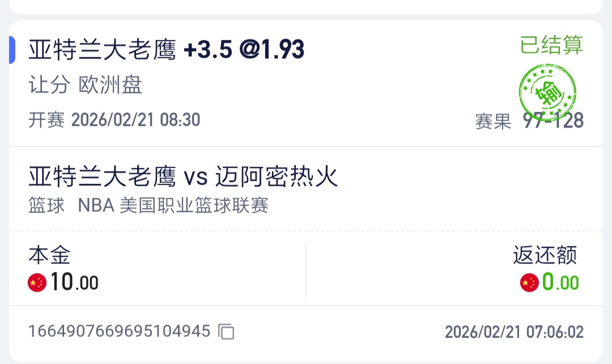Open the 亚特兰大老鹰 +3.5 @1.93 bet title
The height and width of the screenshot is (364, 612).
coord(167,50)
